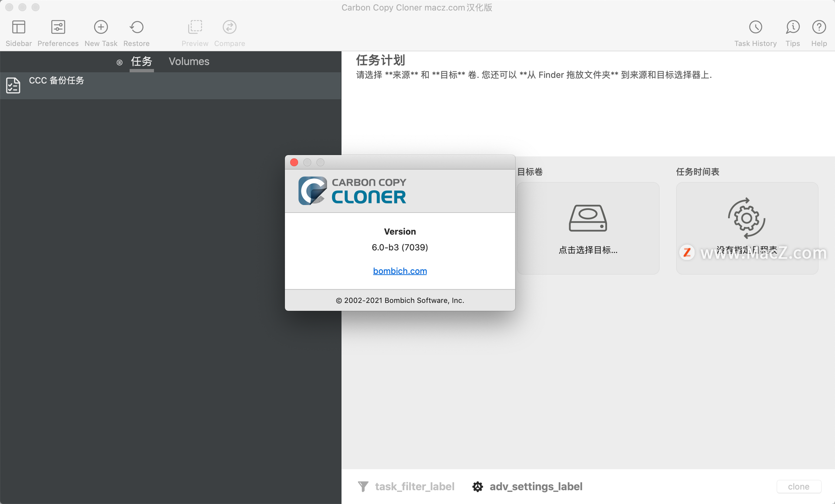
Task: Open the Tips speech bubble icon
Action: (x=793, y=27)
